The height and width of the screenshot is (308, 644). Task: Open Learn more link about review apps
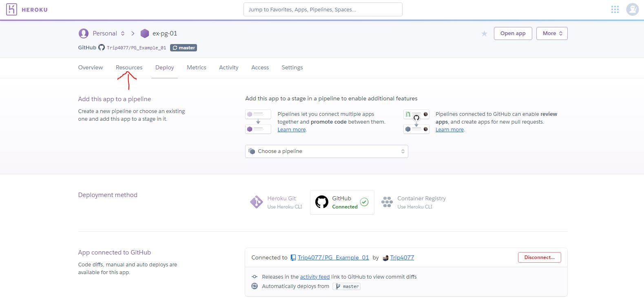tap(449, 130)
